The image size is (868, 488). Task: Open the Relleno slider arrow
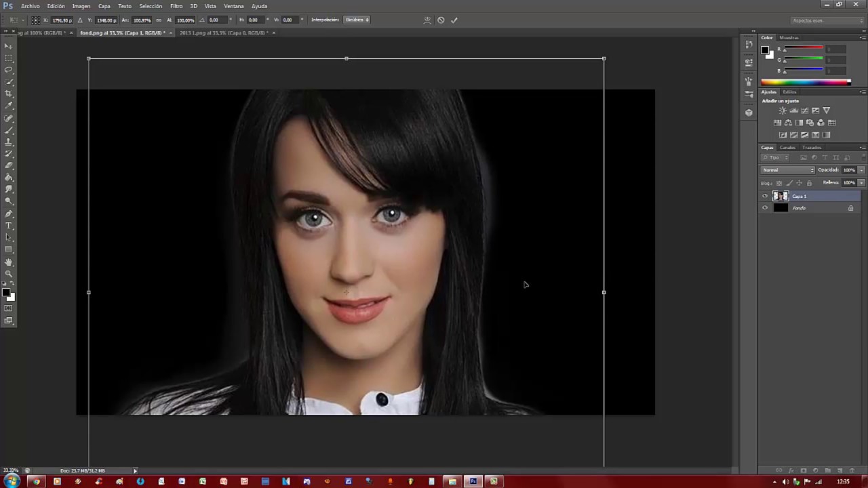tap(861, 183)
